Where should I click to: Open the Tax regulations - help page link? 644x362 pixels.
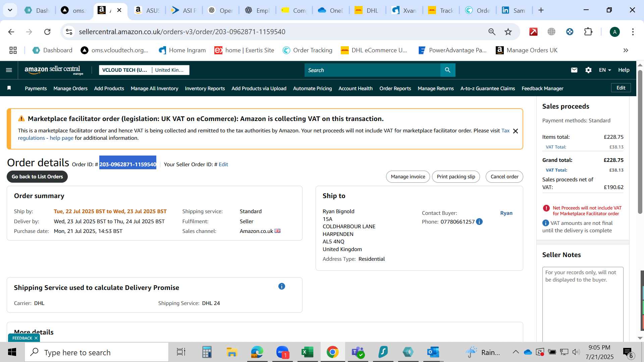pos(46,138)
